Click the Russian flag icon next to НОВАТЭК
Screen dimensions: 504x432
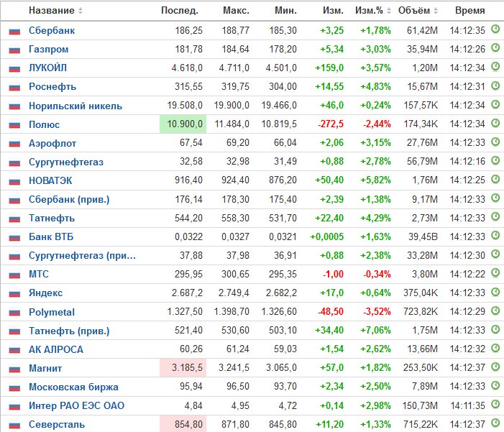pyautogui.click(x=14, y=181)
